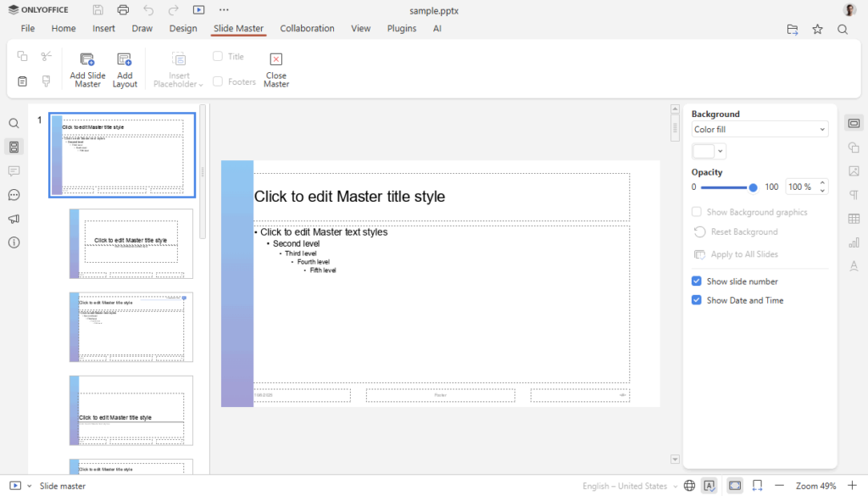Enable the Find tool in the left sidebar
This screenshot has height=496, width=868.
[14, 123]
